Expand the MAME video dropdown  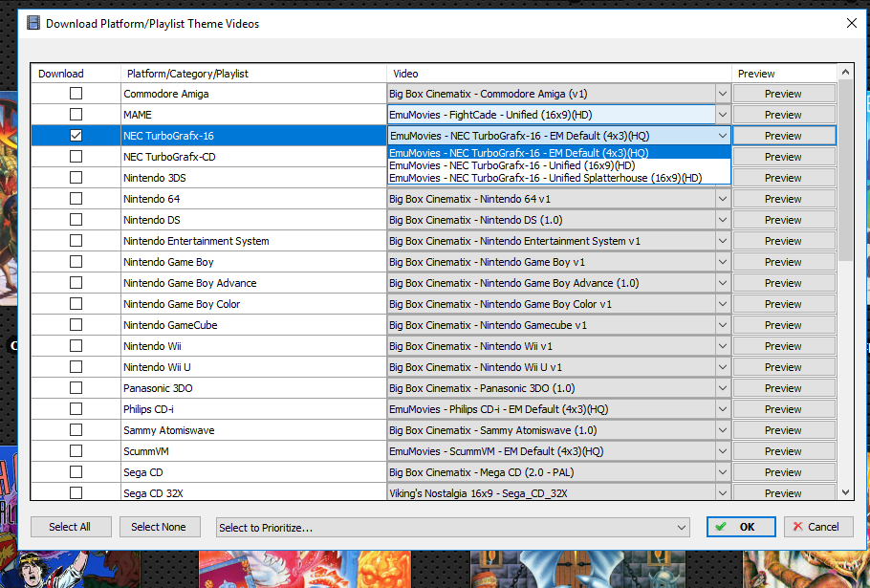click(x=723, y=115)
